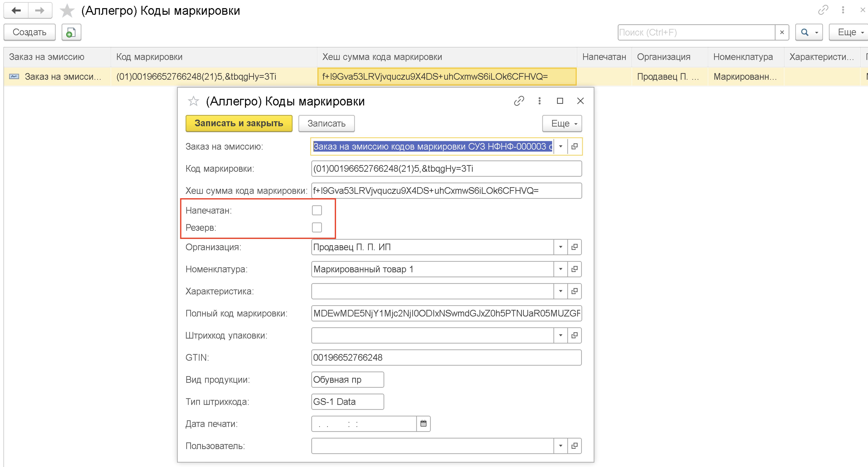Click into Вид продукции field

point(347,380)
